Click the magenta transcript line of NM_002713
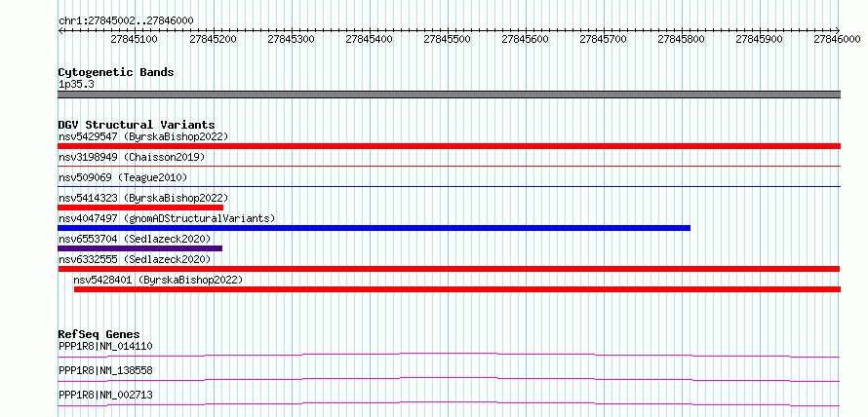This screenshot has width=868, height=417. pyautogui.click(x=449, y=403)
